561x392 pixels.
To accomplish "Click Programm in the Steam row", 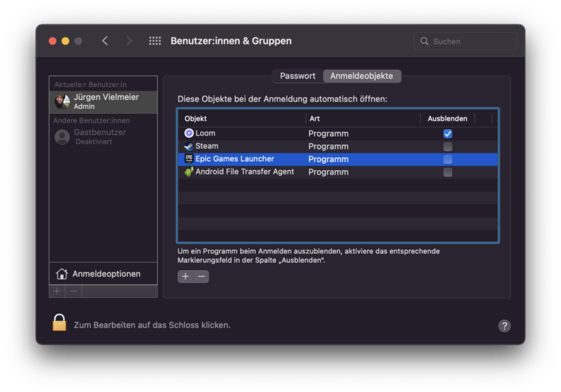I will (329, 147).
